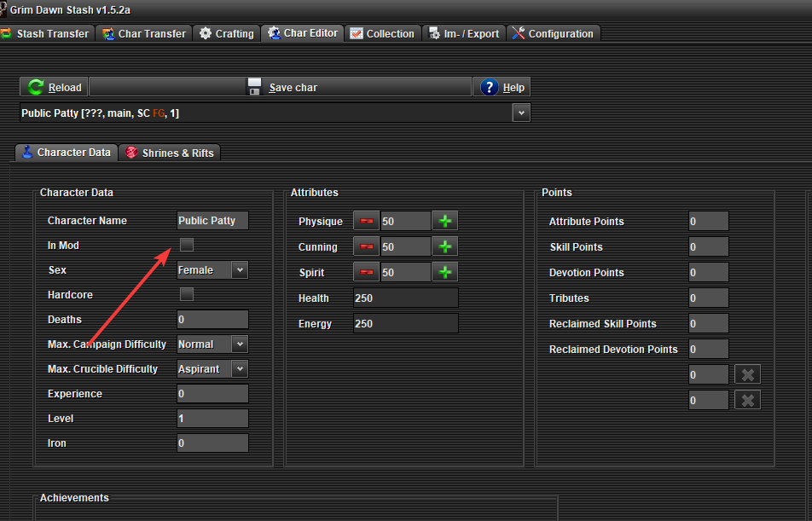Toggle the In Mod checkbox

(x=187, y=245)
